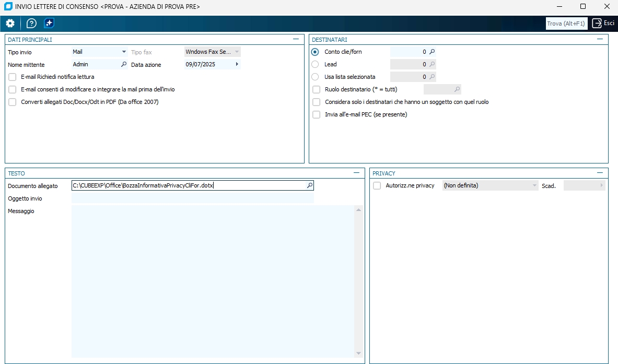
Task: Check Considera solo i destinatari con ruolo
Action: click(x=316, y=102)
